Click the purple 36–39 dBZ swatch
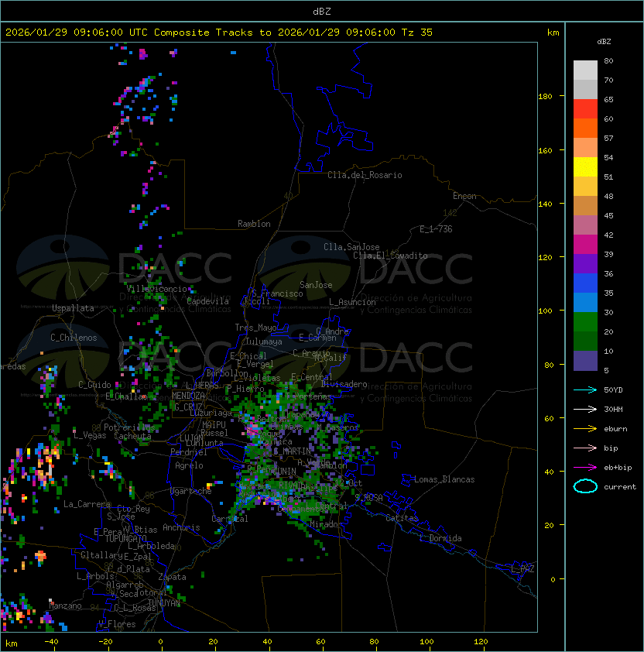Image resolution: width=644 pixels, height=652 pixels. coord(585,263)
